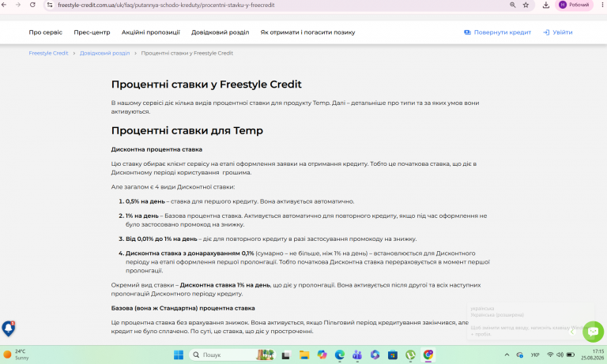This screenshot has width=607, height=364.
Task: Switch the УКР input language indicator
Action: 535,355
